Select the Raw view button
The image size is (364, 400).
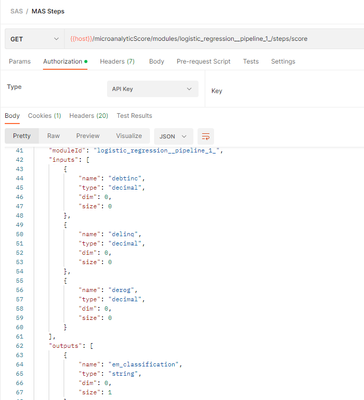point(53,136)
